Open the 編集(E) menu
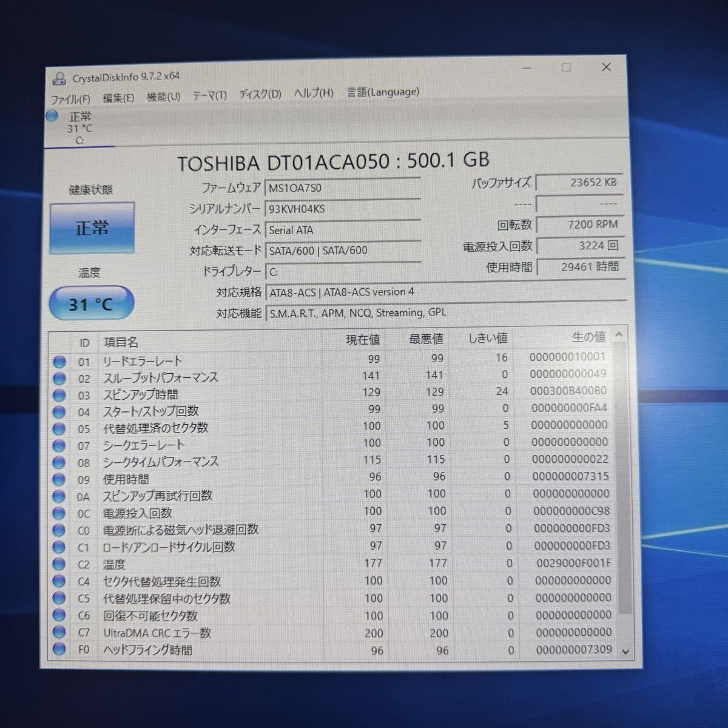The height and width of the screenshot is (728, 728). click(118, 98)
